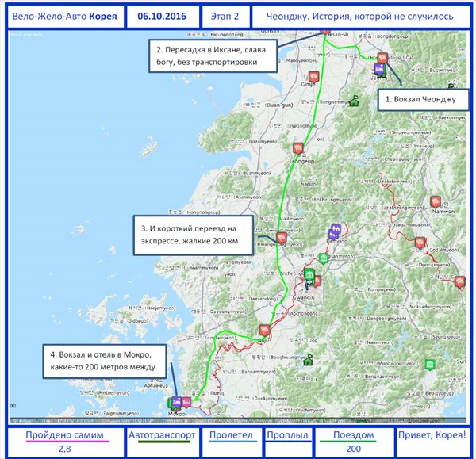Select callout 1. Вокзал Чеонджу
Screen dimensions: 476x459
click(423, 100)
